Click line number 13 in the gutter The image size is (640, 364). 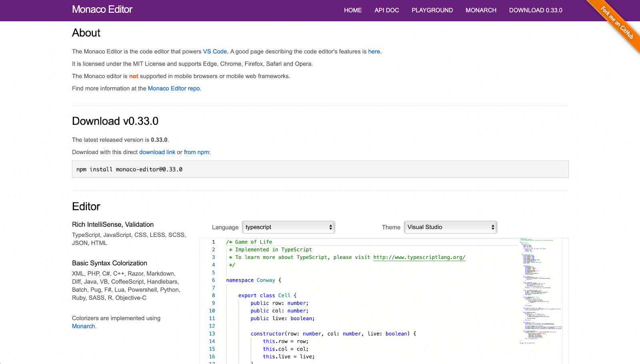coord(212,334)
